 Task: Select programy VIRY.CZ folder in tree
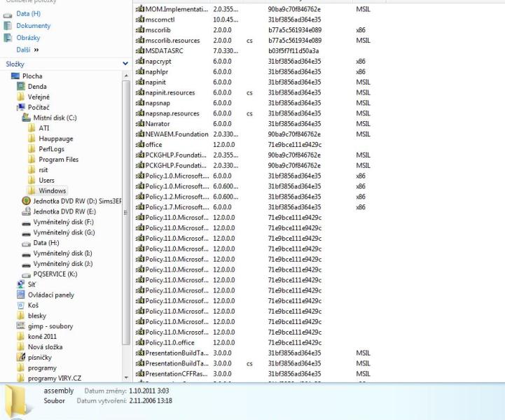(x=55, y=378)
